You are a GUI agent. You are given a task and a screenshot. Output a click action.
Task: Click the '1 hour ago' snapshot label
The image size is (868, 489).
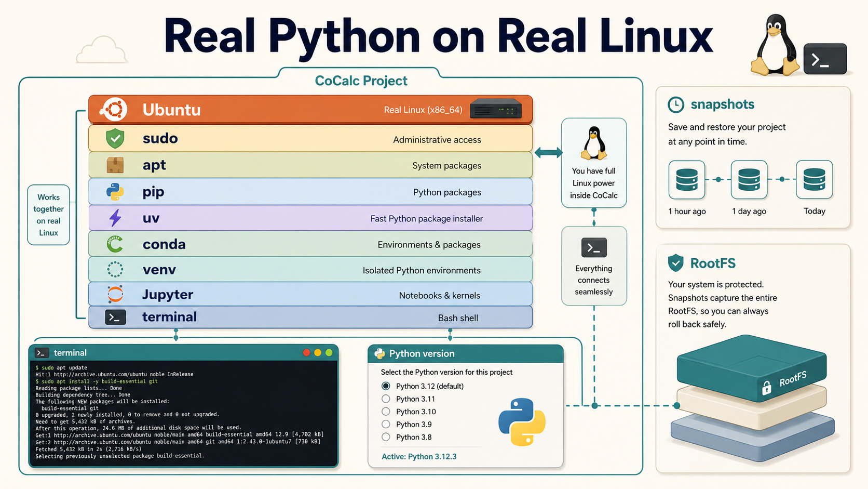tap(687, 211)
